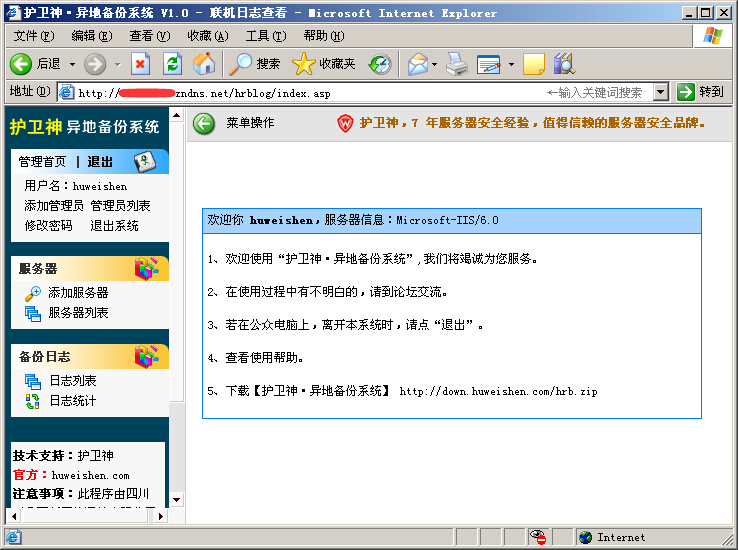
Task: Open the 收藏夹 favorites star button
Action: point(323,64)
